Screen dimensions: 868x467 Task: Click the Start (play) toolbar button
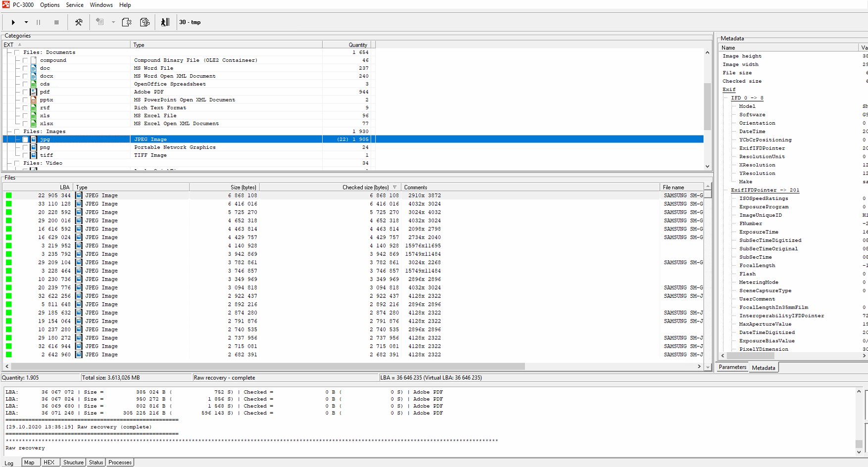click(13, 22)
